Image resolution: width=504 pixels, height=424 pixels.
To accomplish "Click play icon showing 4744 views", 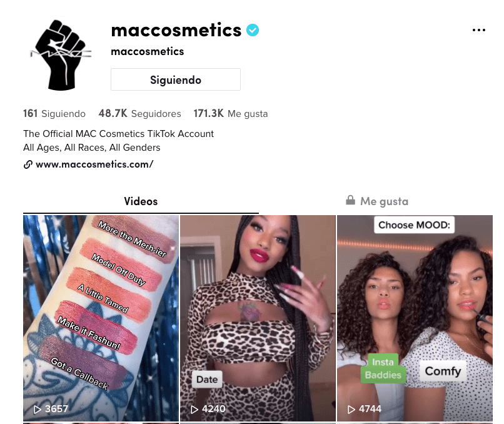I will pyautogui.click(x=351, y=409).
